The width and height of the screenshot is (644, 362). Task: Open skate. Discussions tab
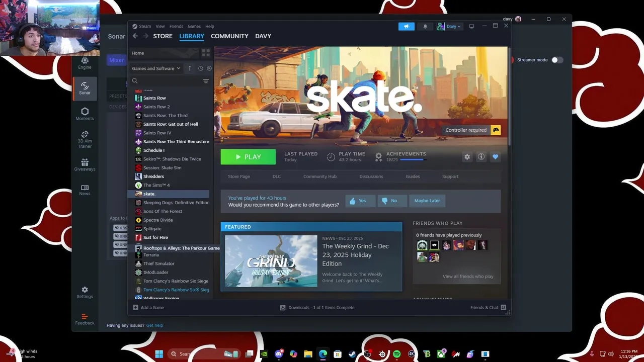(x=371, y=176)
